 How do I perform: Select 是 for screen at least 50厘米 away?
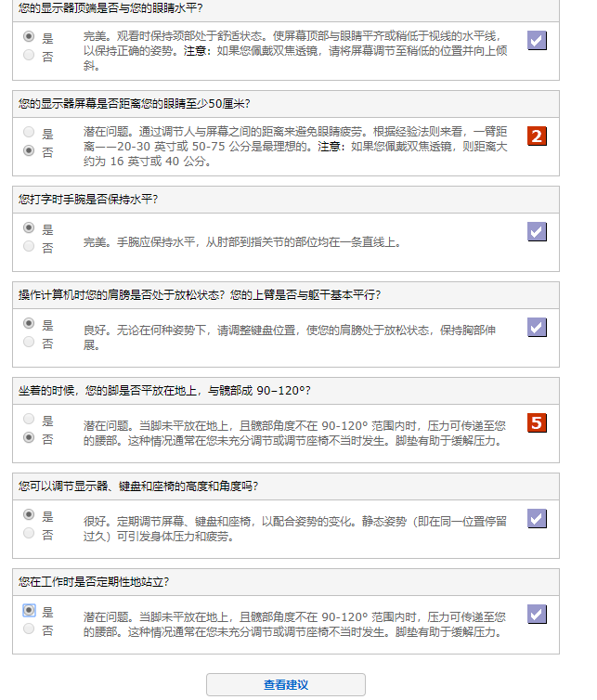click(29, 132)
